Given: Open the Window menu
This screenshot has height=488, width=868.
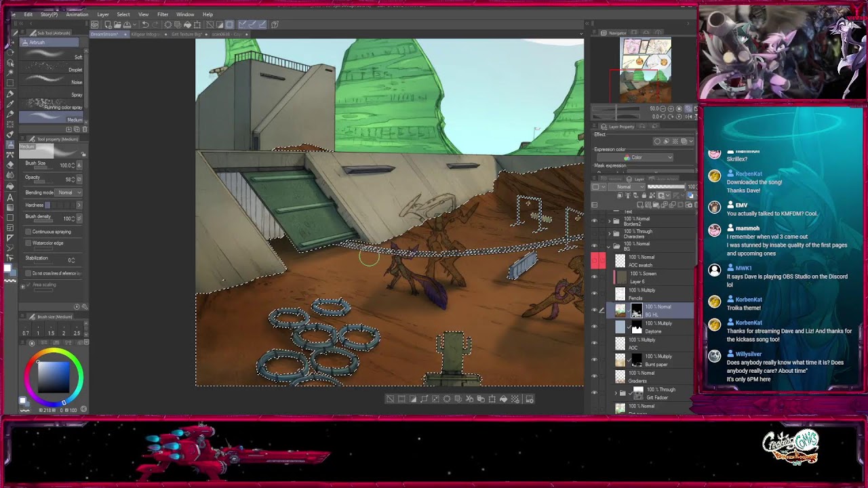Looking at the screenshot, I should [185, 14].
